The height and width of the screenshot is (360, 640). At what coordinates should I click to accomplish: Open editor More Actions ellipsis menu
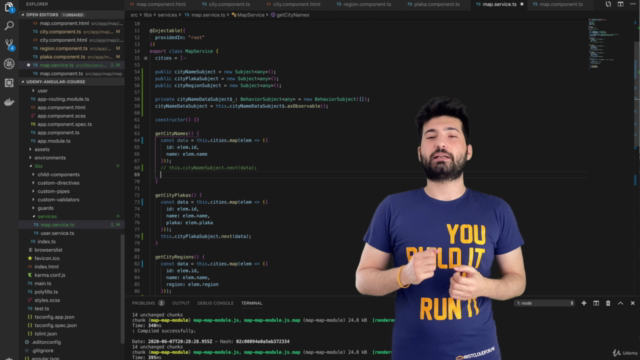(x=633, y=4)
